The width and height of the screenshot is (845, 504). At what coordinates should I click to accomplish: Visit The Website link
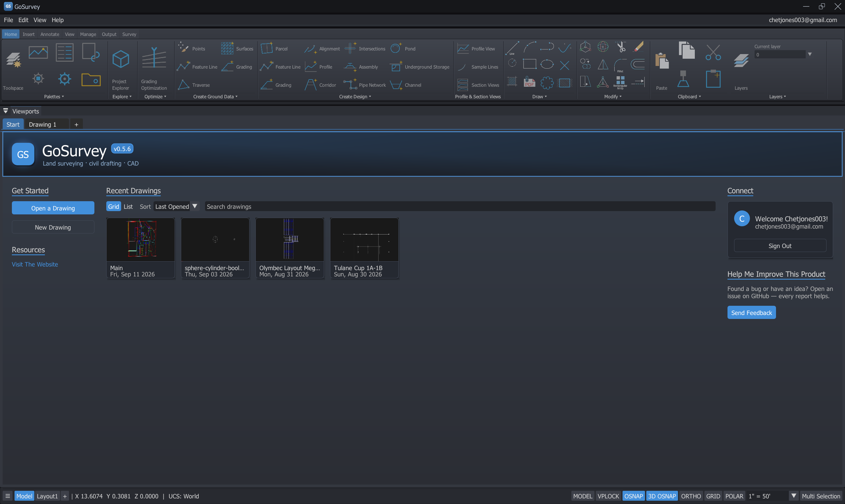tap(35, 264)
